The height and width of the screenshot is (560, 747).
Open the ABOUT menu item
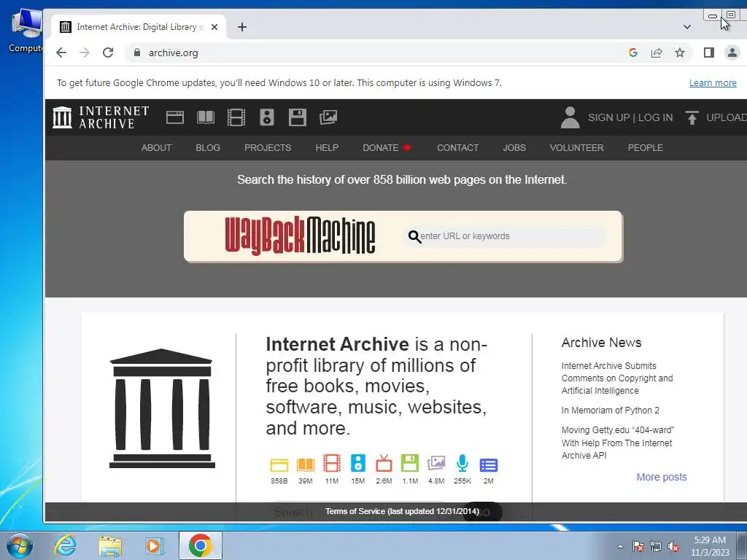click(x=156, y=147)
